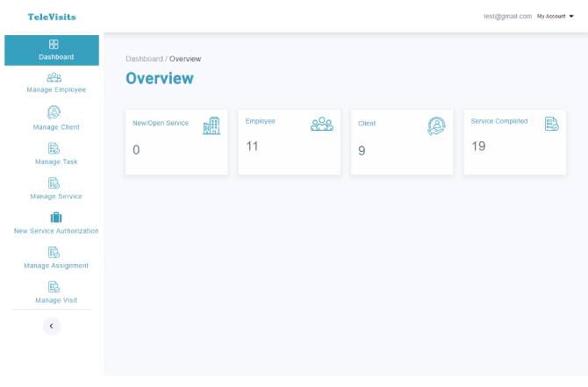The width and height of the screenshot is (588, 387).
Task: Click the New/Open Service card label
Action: tap(161, 123)
